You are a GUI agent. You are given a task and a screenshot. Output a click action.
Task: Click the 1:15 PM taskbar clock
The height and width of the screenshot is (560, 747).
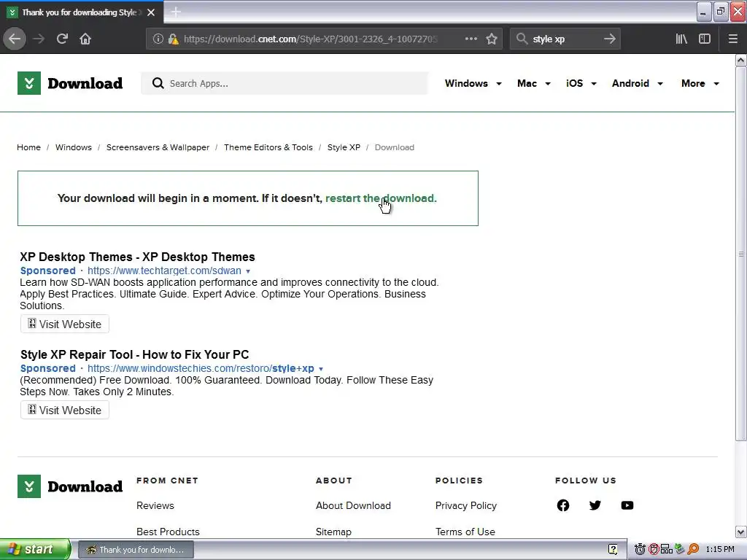point(720,550)
